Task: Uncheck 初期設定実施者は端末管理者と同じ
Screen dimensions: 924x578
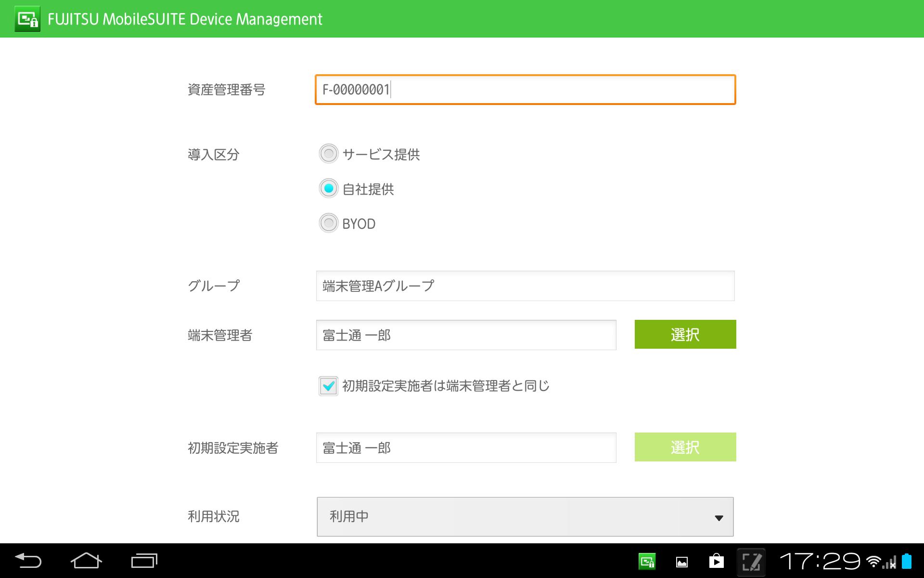Action: point(328,386)
